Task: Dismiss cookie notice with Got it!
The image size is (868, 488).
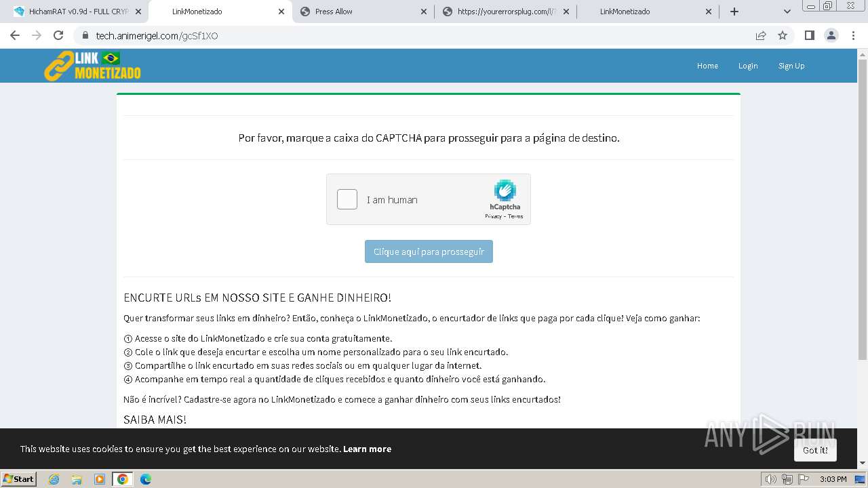Action: pos(815,450)
